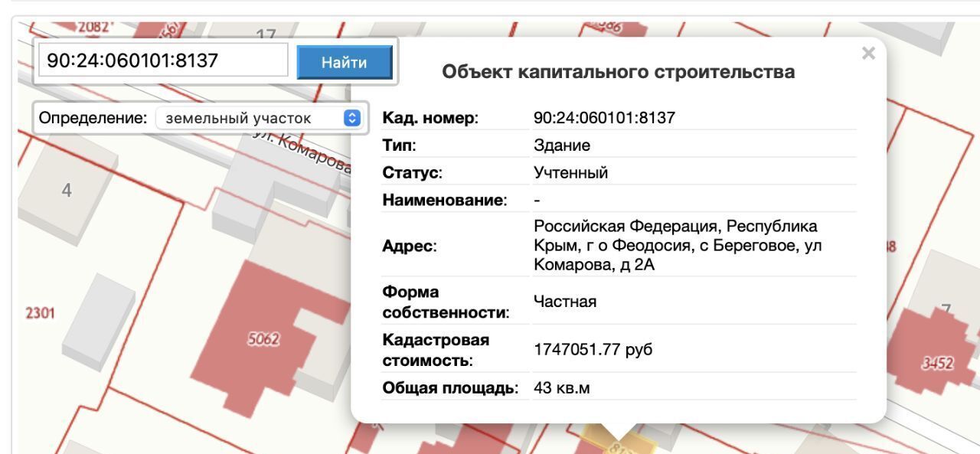Click the parcel labeled 2082
980x454 pixels.
(93, 26)
